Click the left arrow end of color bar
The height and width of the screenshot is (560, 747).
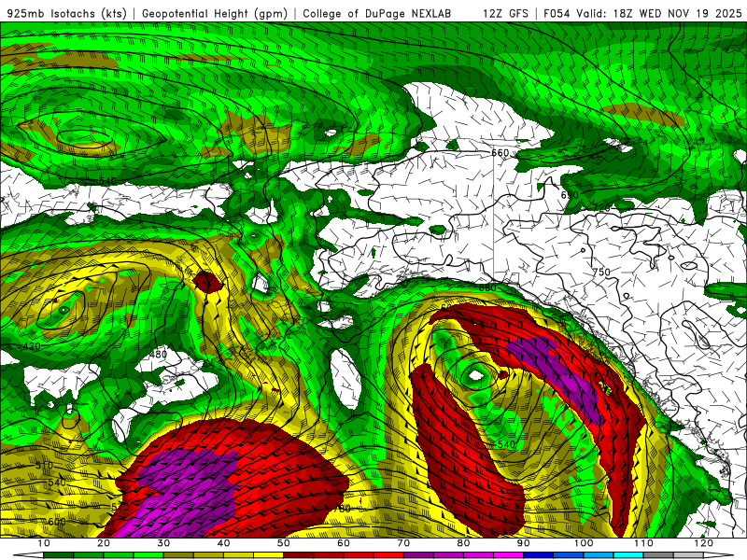point(28,555)
